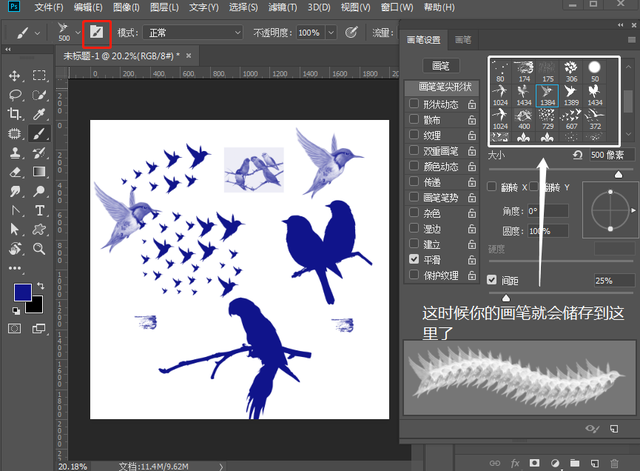Select the Move tool

click(15, 75)
